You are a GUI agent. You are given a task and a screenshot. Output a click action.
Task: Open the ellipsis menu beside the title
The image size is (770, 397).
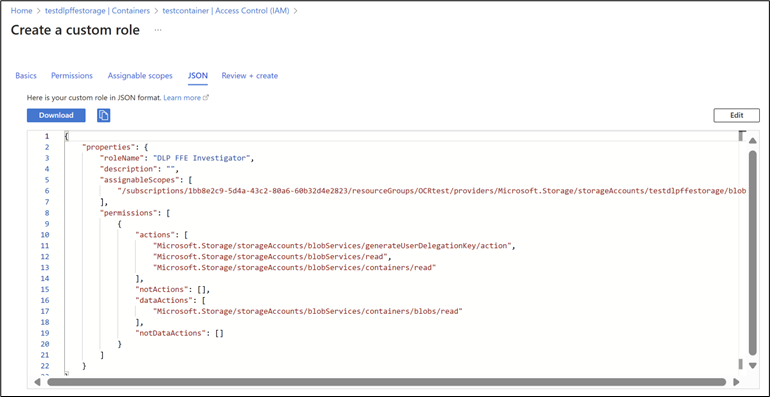click(x=158, y=30)
